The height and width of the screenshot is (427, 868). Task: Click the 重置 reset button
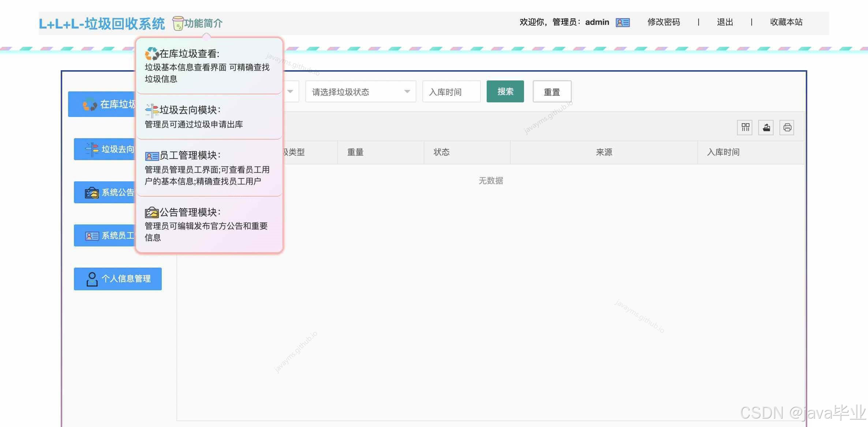coord(552,91)
